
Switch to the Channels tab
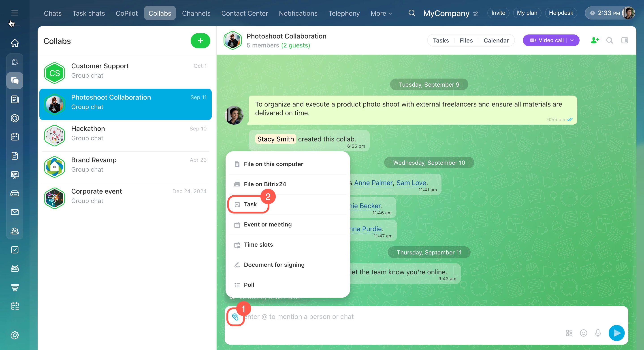click(196, 13)
